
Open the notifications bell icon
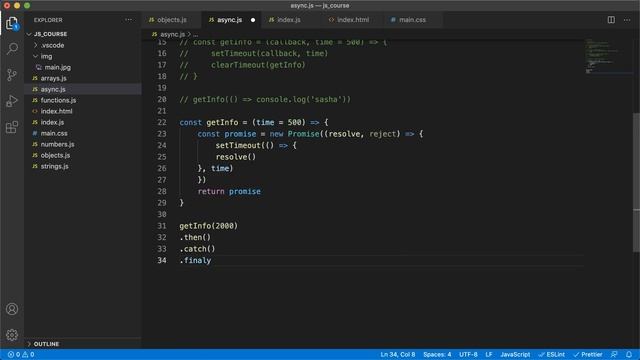pos(629,354)
